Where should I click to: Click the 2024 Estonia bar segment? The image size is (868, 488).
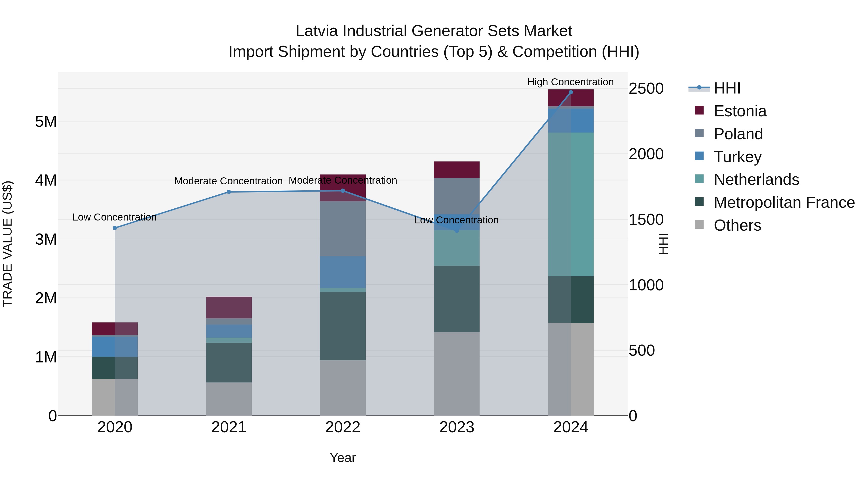(x=571, y=98)
